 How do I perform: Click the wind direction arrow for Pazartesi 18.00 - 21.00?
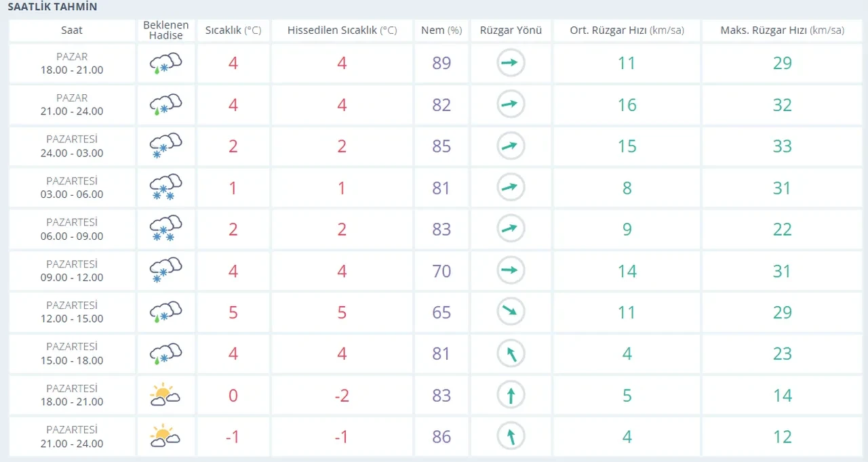511,396
